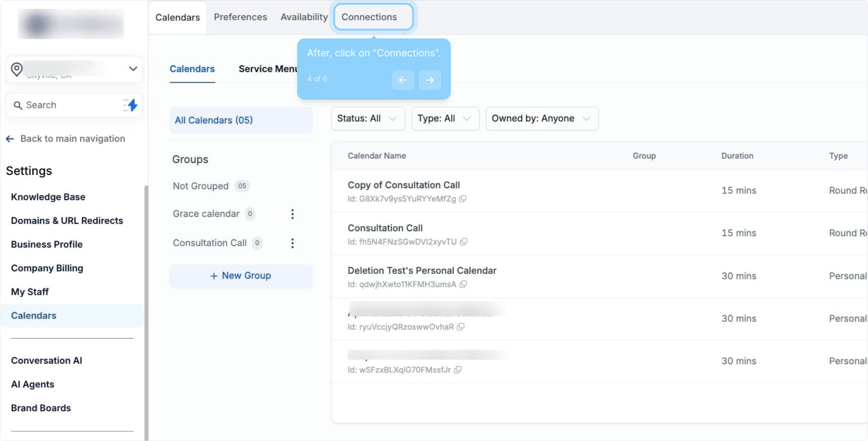Click back arrow to main navigation
Image resolution: width=868 pixels, height=441 pixels.
click(x=10, y=139)
